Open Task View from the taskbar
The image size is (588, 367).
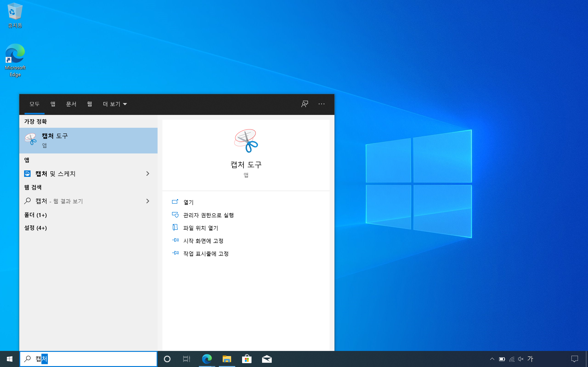click(x=186, y=359)
